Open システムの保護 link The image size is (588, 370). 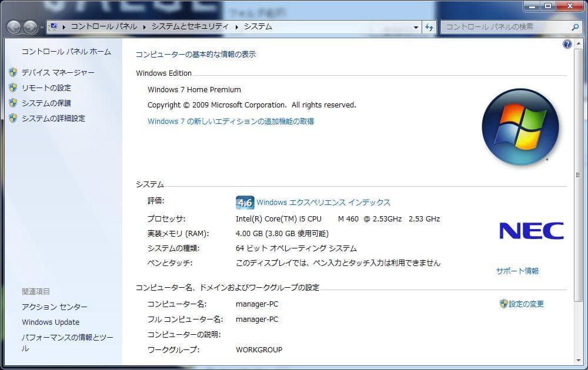tap(46, 103)
